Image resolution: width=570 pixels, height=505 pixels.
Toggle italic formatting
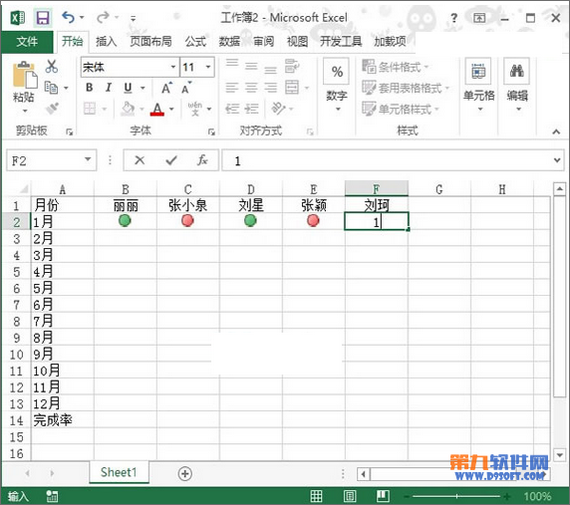(108, 87)
